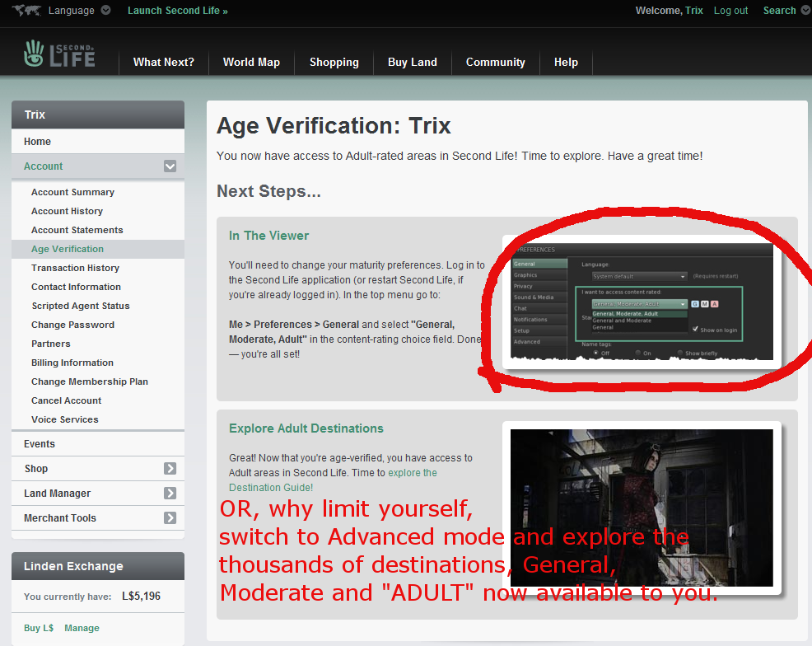
Task: Open Change Membership Plan page
Action: pos(90,382)
